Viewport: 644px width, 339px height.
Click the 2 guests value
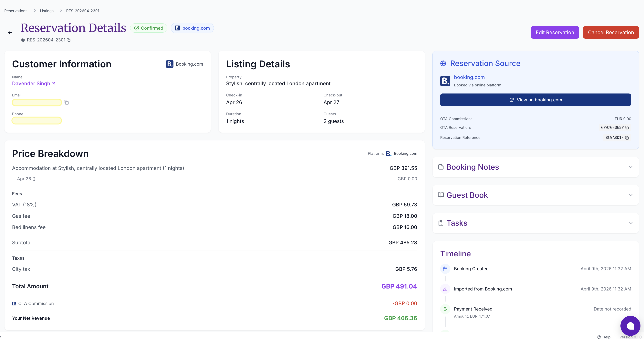pos(334,121)
